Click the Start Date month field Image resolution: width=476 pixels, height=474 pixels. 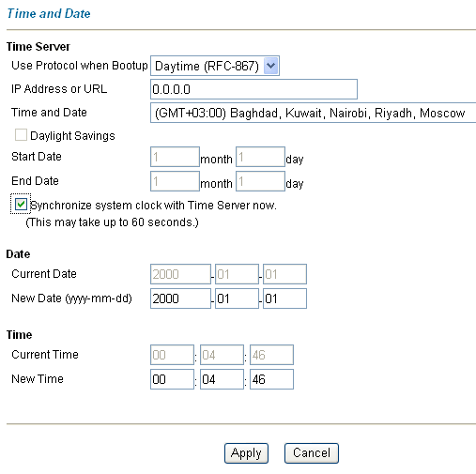coord(175,157)
